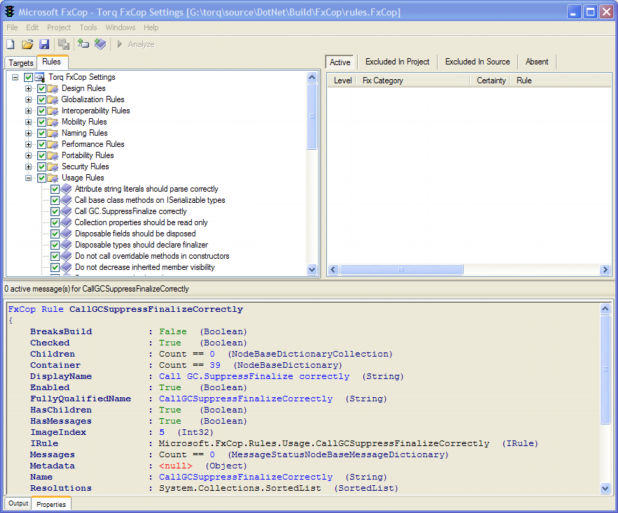Disable the Naming Rules checkbox
618x513 pixels.
(x=42, y=133)
